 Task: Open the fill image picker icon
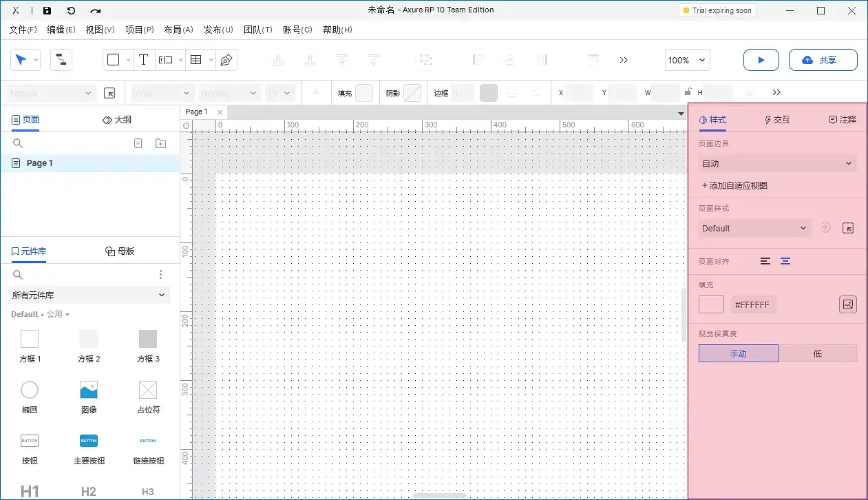point(848,304)
